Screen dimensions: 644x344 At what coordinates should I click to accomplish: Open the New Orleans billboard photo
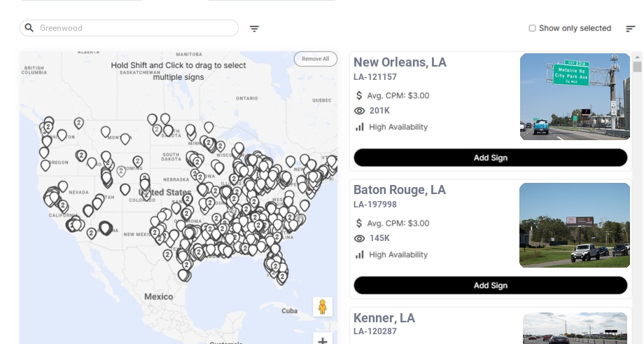pos(575,97)
